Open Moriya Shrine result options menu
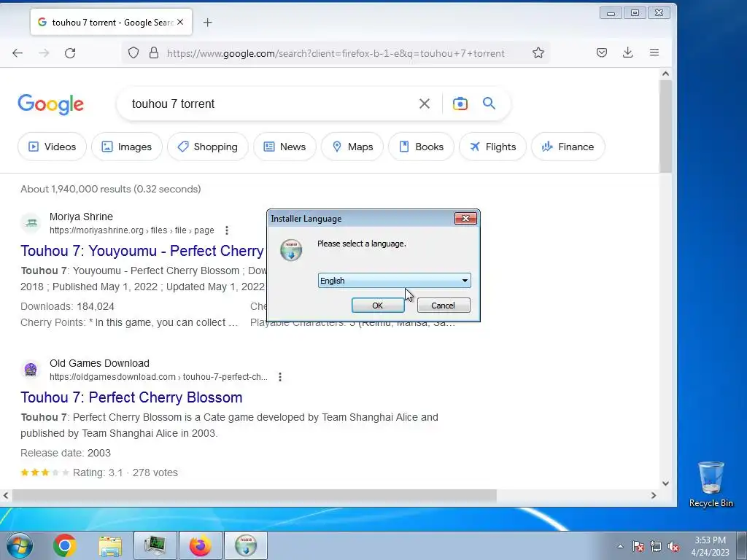The height and width of the screenshot is (560, 747). click(x=227, y=230)
